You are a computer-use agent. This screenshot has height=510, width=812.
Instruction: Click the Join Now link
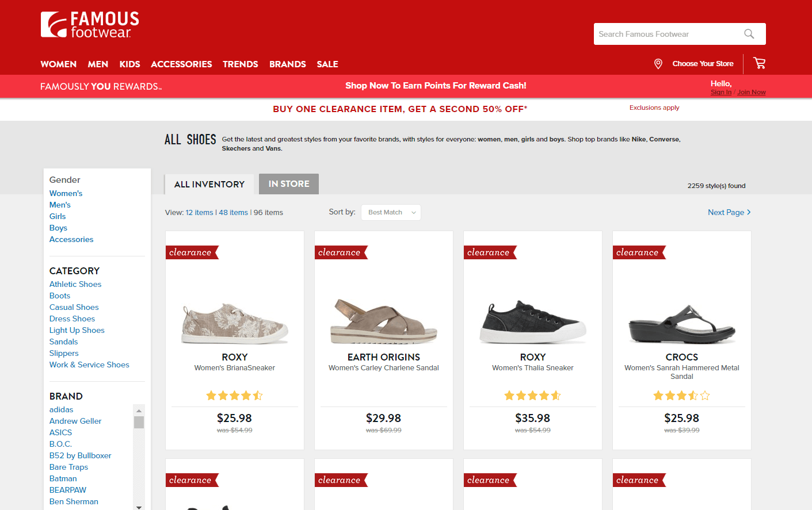coord(752,92)
